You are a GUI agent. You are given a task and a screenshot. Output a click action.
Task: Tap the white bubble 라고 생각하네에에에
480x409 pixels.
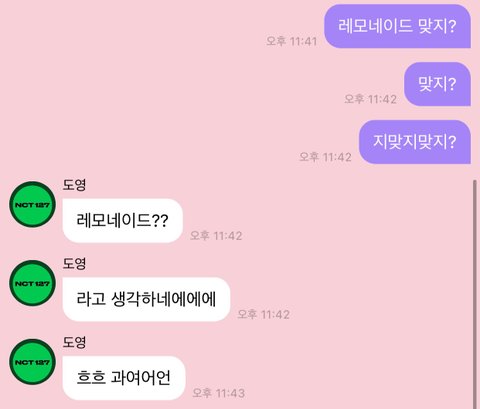(146, 299)
